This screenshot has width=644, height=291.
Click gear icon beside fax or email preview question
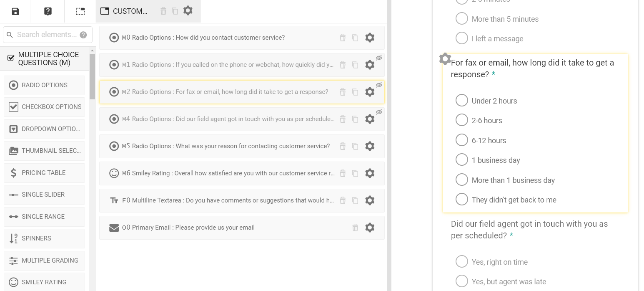point(445,59)
